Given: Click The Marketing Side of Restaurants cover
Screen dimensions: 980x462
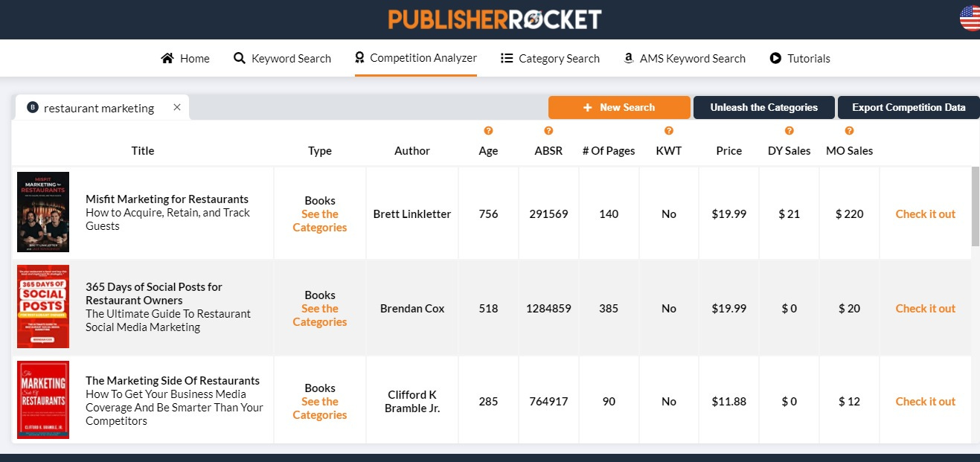Looking at the screenshot, I should point(43,400).
